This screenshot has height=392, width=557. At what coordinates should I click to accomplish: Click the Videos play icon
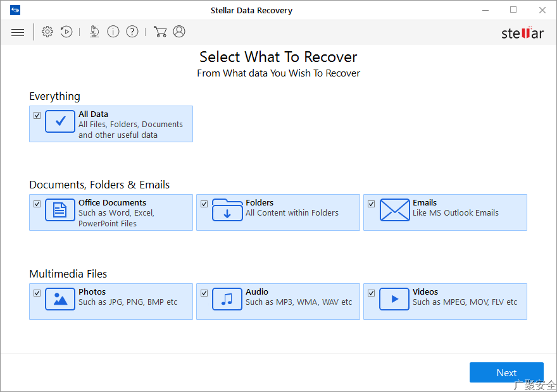point(394,299)
